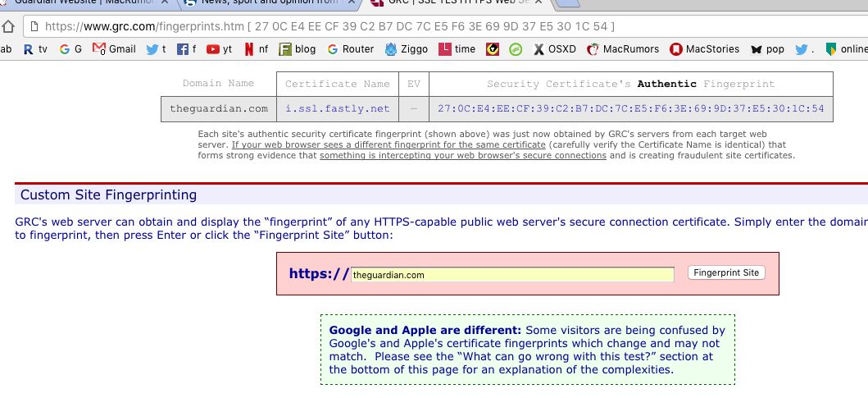Click the dash in the EV cell
The image size is (868, 398).
pyautogui.click(x=414, y=108)
